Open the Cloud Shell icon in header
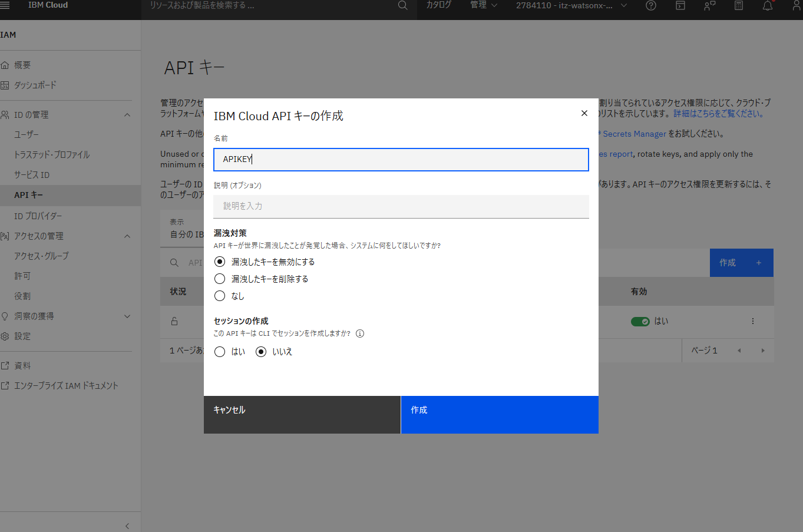The width and height of the screenshot is (803, 532). tap(680, 5)
